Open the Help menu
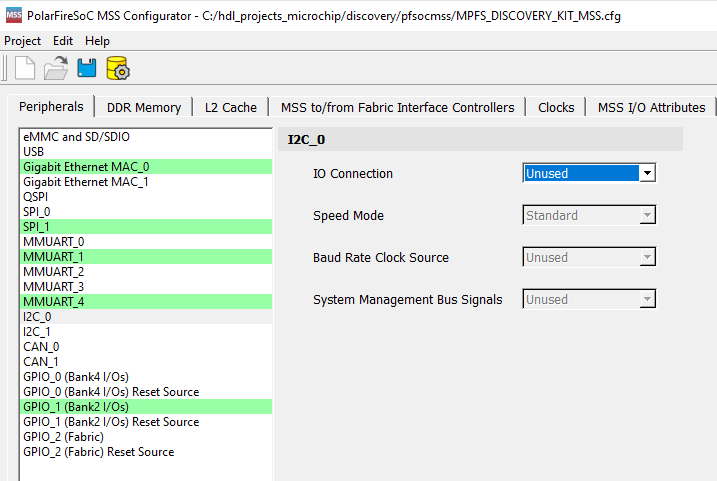The image size is (717, 481). (x=97, y=41)
